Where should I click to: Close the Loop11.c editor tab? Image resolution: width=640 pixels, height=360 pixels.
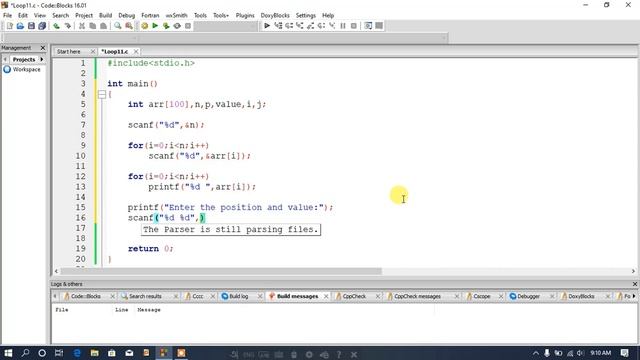click(136, 51)
